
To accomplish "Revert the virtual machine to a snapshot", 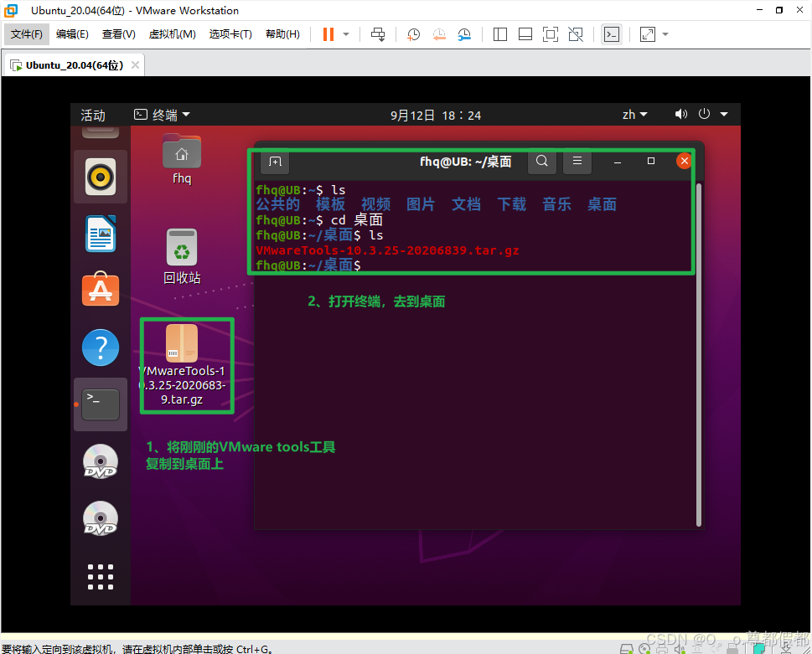I will point(439,34).
